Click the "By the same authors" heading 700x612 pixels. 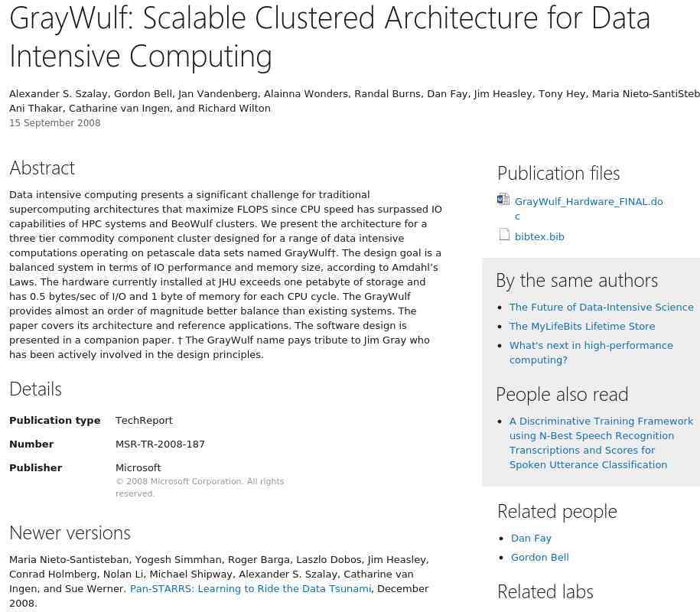point(577,281)
